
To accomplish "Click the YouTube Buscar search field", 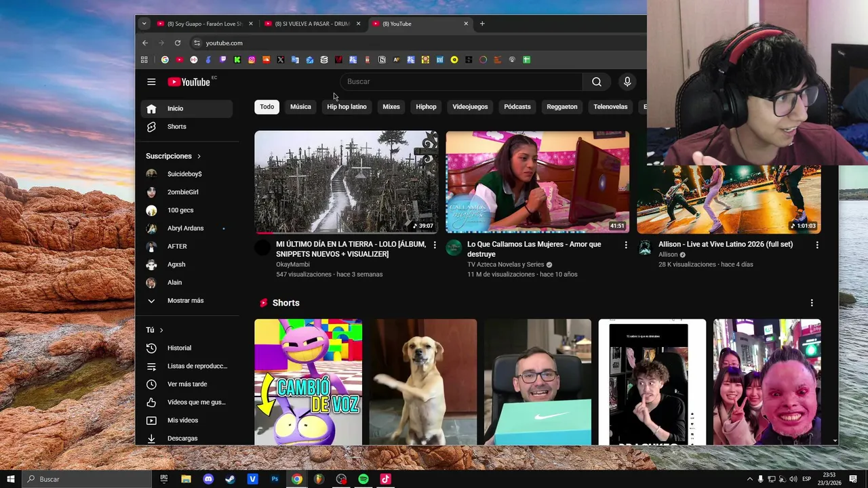I will [461, 82].
